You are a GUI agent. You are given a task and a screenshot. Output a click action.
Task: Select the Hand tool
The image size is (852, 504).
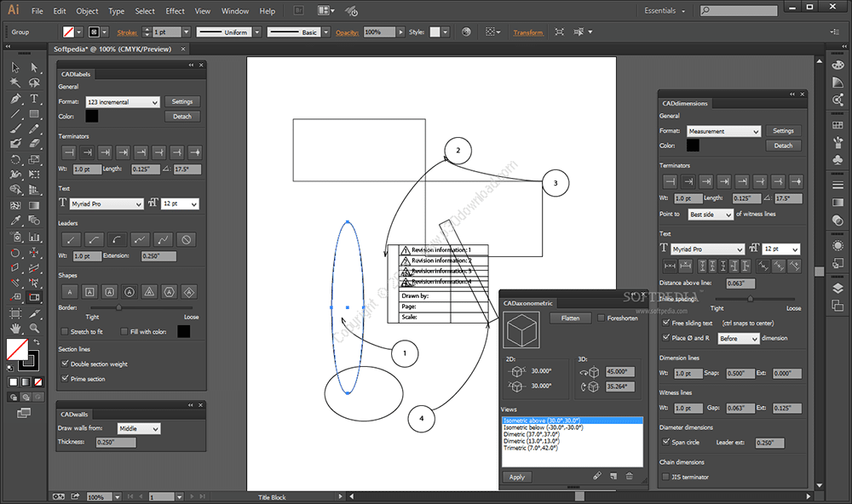tap(14, 326)
